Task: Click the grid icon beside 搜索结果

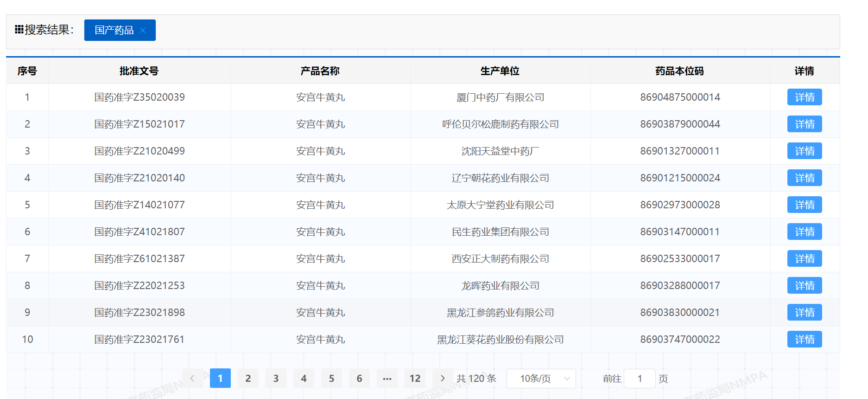Action: coord(19,30)
